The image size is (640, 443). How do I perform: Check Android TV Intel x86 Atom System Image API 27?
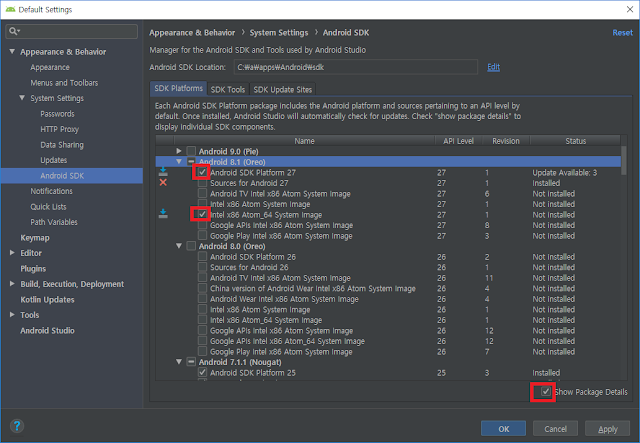coord(202,193)
